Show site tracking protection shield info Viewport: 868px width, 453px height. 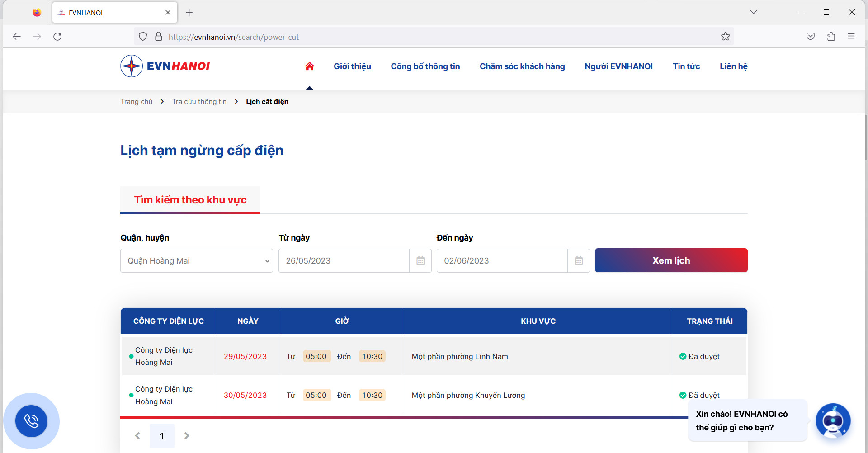click(x=143, y=37)
